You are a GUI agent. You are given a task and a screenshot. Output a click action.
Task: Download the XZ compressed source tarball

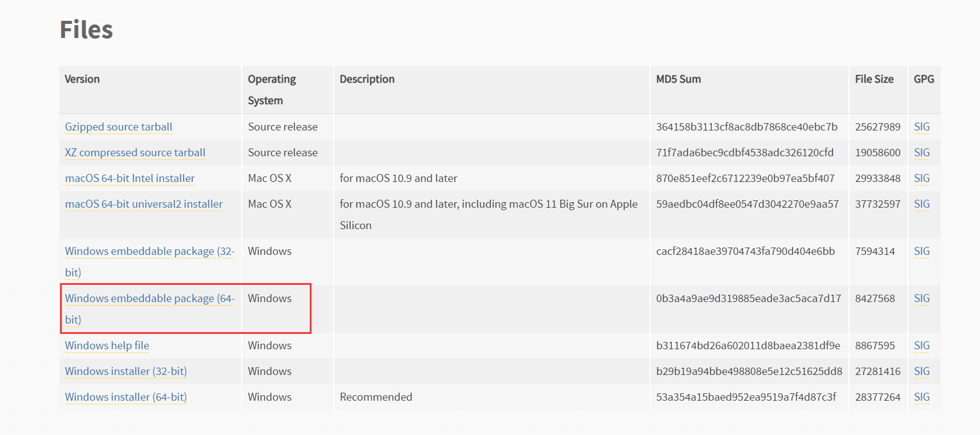[x=135, y=153]
